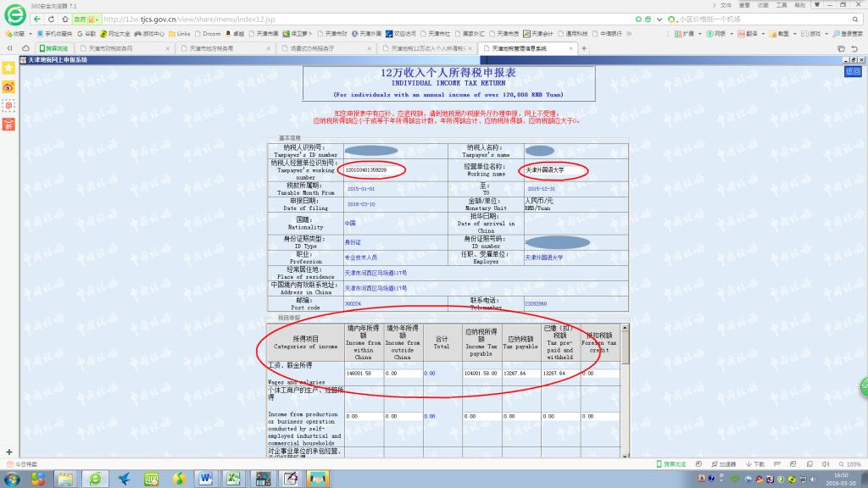Click the income table vertical scrollbar
The image size is (868, 488).
click(x=625, y=390)
